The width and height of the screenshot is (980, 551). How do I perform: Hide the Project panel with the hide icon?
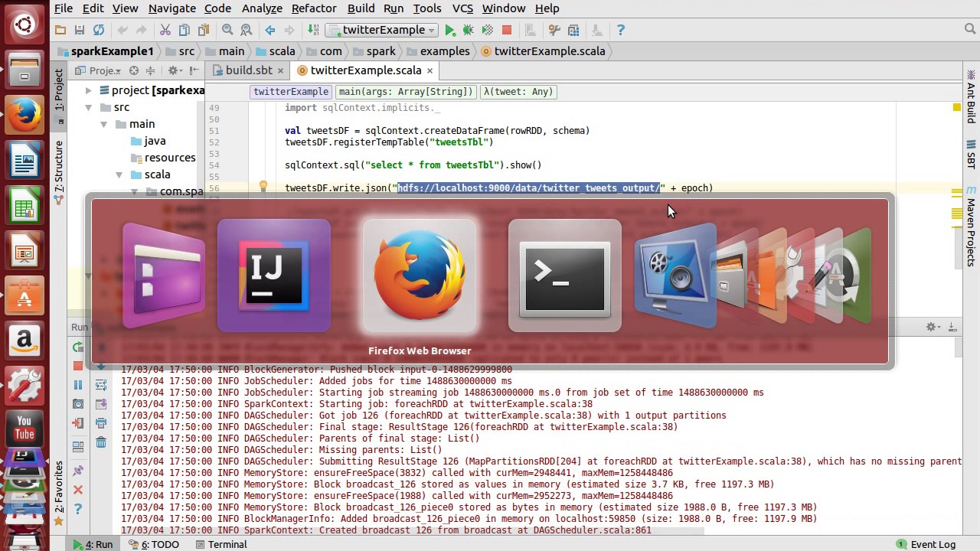pos(194,70)
